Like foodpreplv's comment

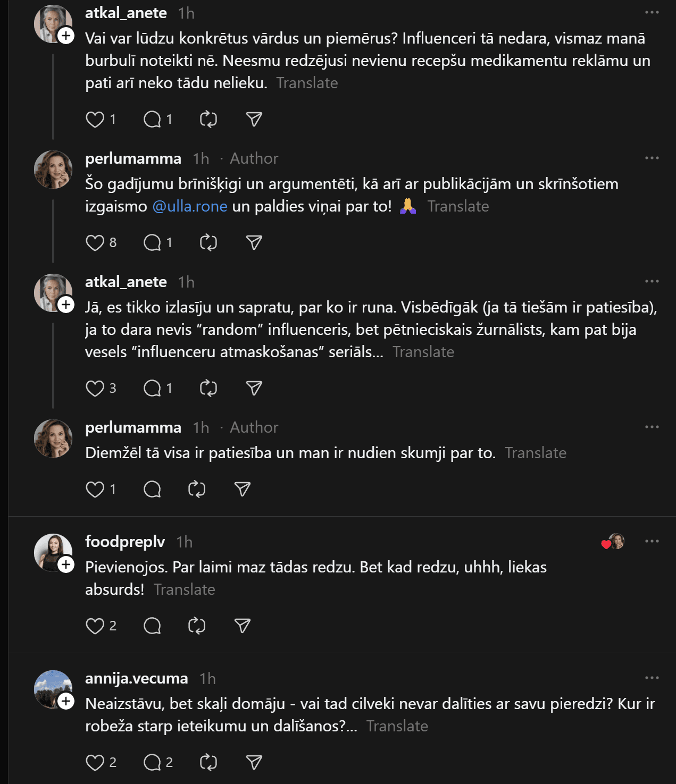pos(95,626)
